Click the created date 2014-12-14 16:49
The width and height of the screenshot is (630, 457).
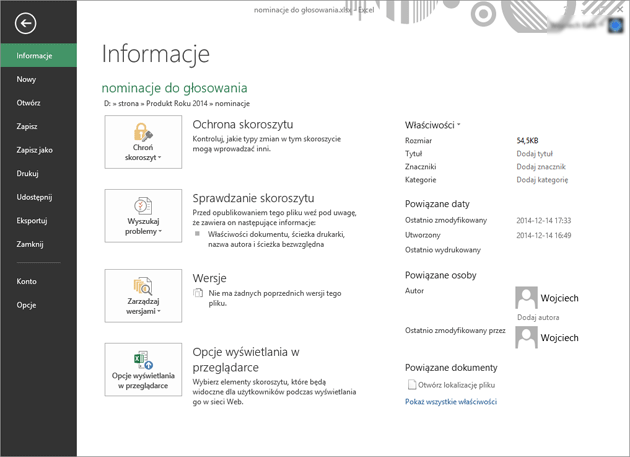pyautogui.click(x=544, y=235)
